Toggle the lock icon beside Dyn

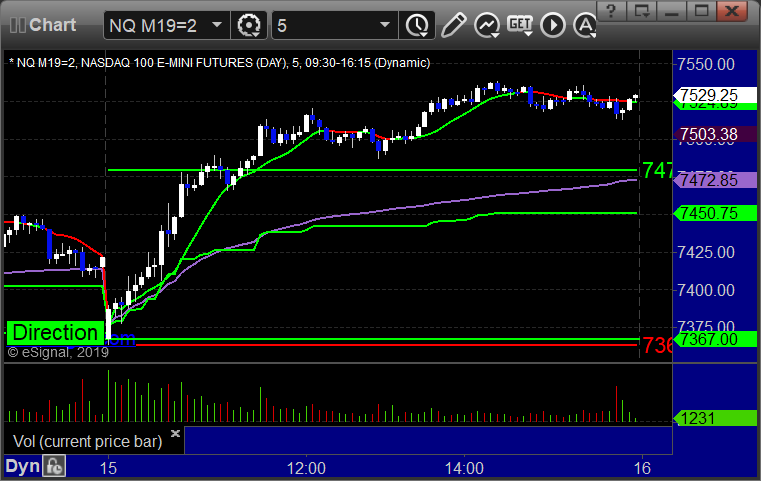54,466
